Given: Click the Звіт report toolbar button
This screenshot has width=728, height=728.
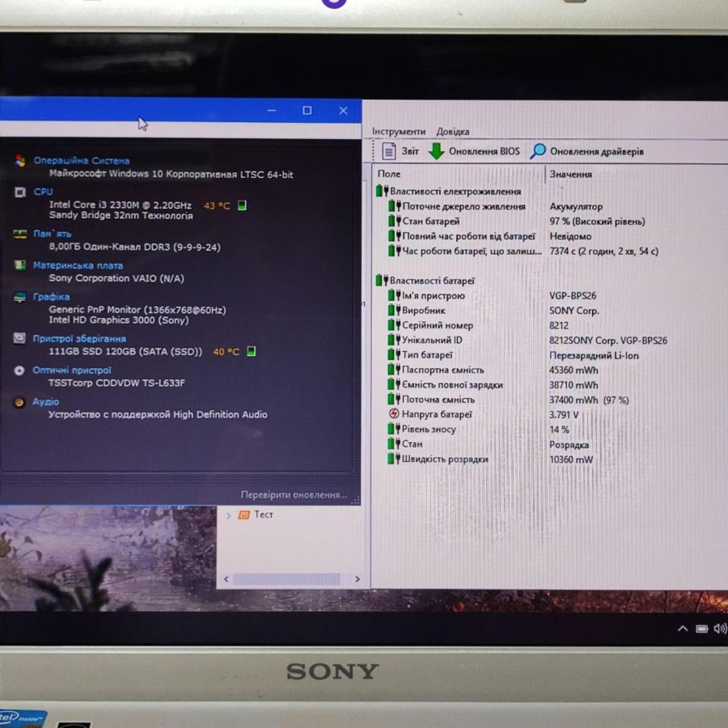Looking at the screenshot, I should click(x=400, y=151).
